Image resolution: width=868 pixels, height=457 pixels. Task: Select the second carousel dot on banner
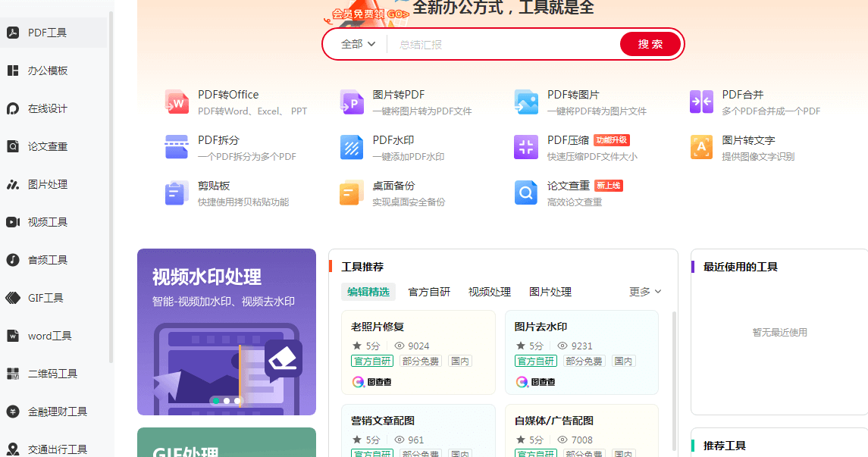coord(226,402)
